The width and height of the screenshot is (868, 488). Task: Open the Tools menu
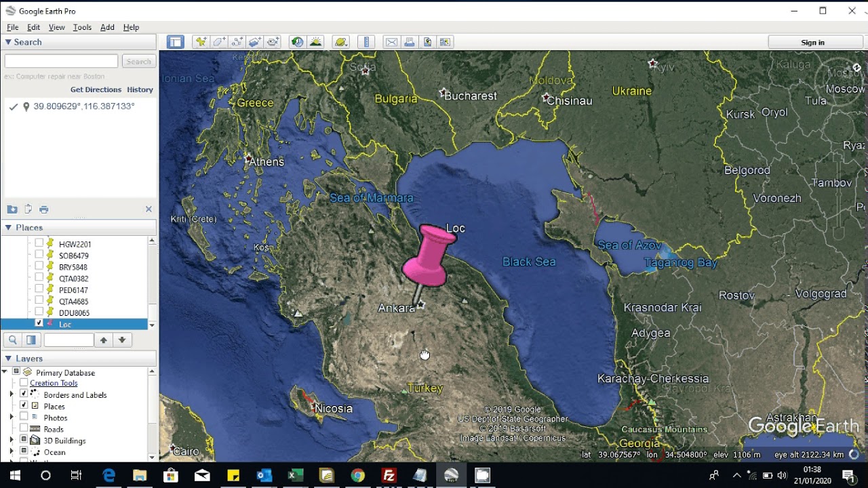point(82,27)
